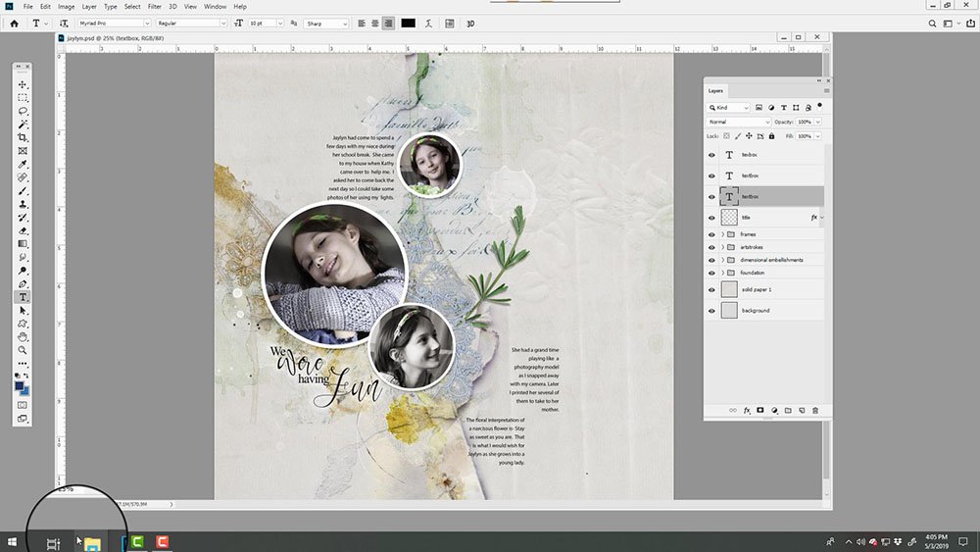
Task: Open the Type menu
Action: pos(111,6)
